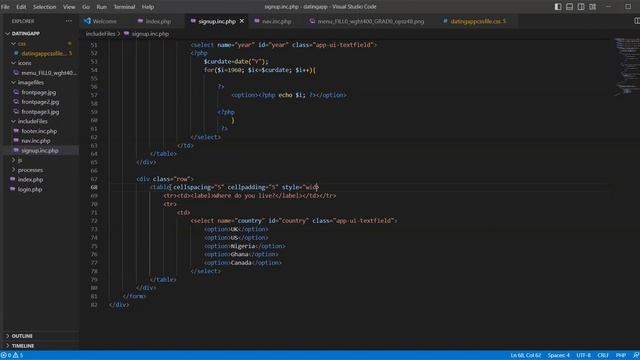Open the Go menu
This screenshot has height=360, width=640.
click(86, 7)
